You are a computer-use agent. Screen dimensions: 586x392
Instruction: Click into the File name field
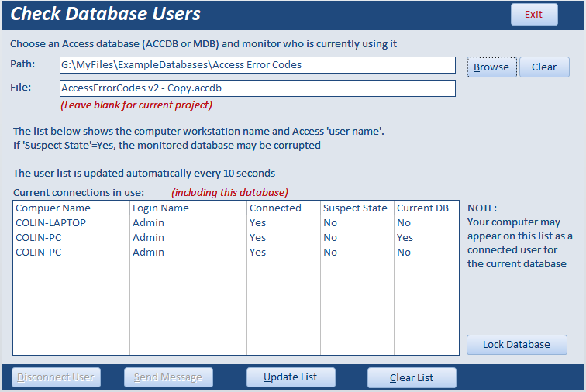point(257,88)
